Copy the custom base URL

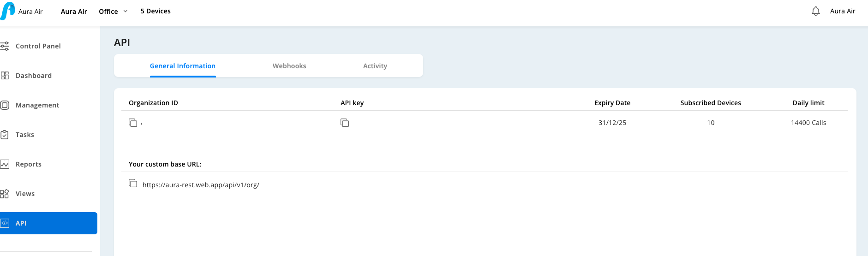point(133,183)
